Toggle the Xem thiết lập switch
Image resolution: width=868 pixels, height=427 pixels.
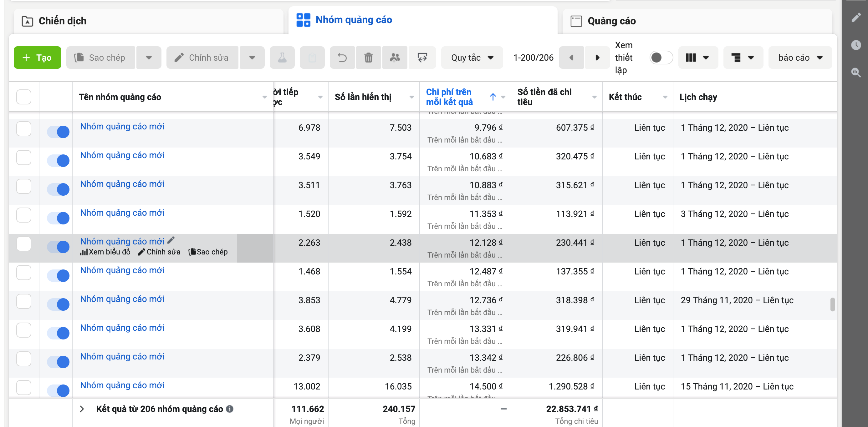tap(661, 58)
